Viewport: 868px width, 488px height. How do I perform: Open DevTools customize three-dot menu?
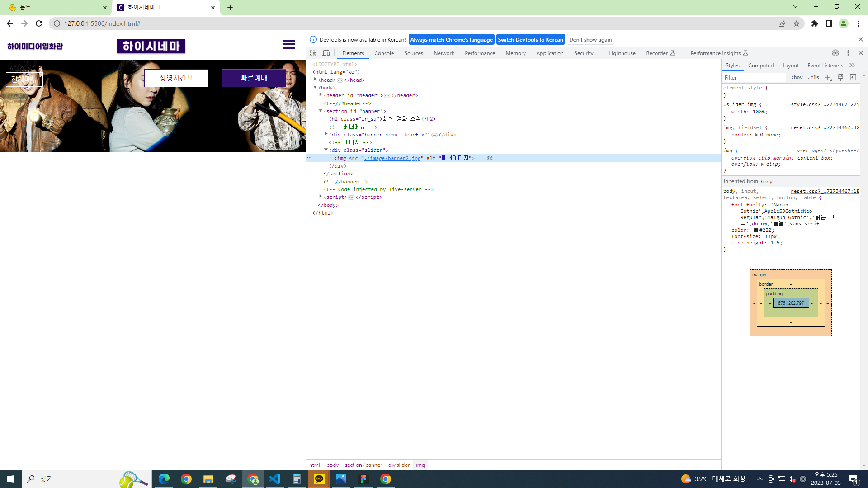point(848,53)
